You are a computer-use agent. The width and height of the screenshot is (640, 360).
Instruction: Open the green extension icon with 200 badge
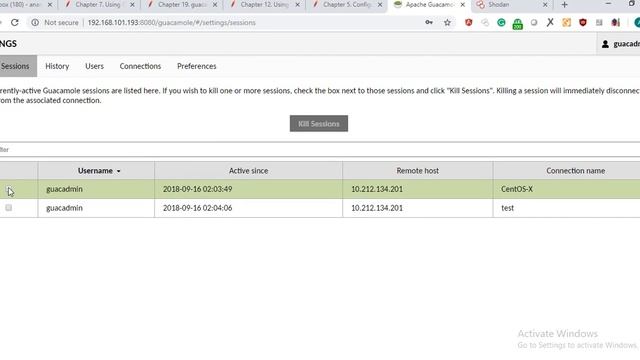[518, 24]
